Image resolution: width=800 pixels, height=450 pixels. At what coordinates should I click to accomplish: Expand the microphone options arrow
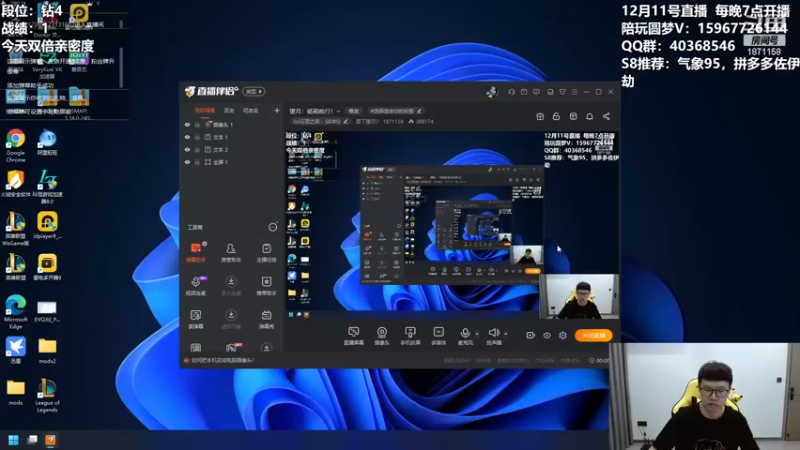tap(477, 334)
